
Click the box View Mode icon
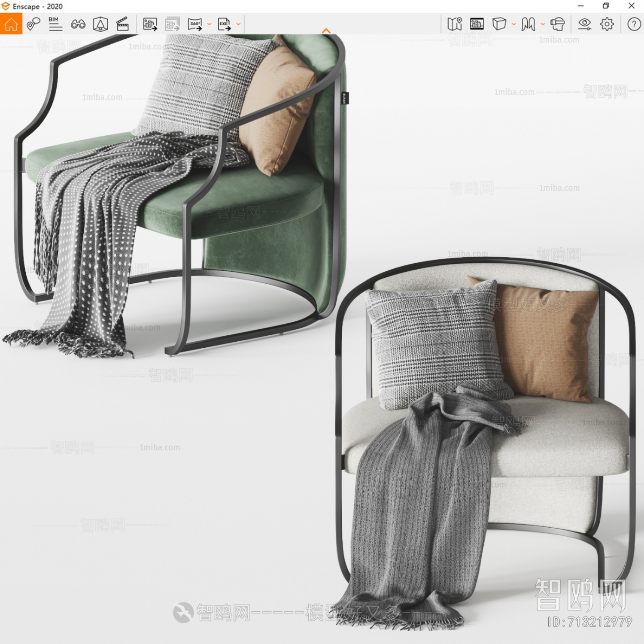499,24
